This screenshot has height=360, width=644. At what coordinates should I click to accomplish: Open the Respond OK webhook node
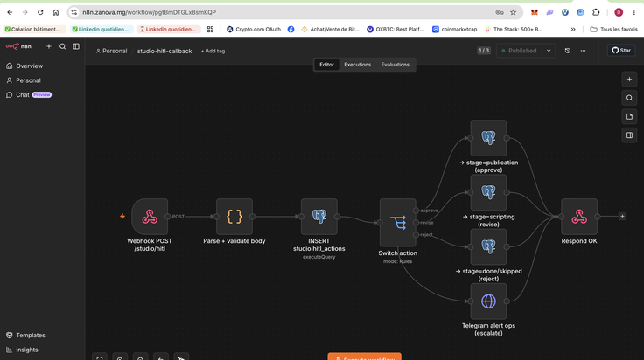click(x=579, y=217)
